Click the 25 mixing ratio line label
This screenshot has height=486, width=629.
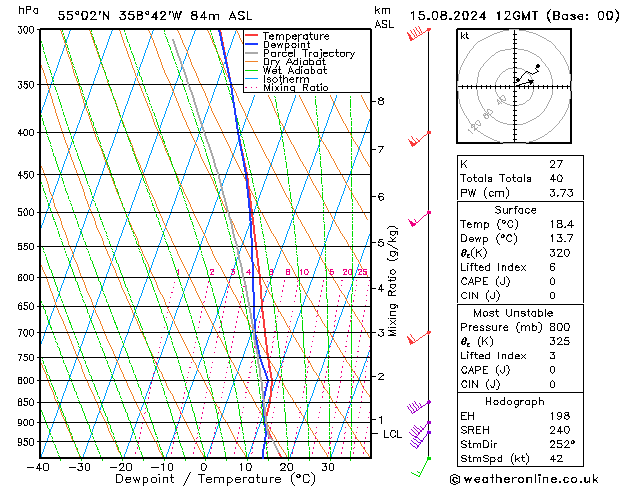pyautogui.click(x=362, y=272)
